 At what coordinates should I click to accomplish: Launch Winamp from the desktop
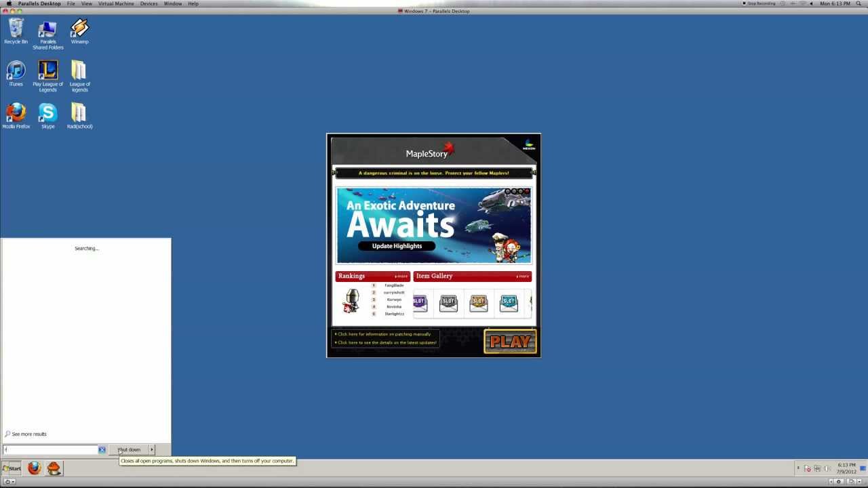79,31
